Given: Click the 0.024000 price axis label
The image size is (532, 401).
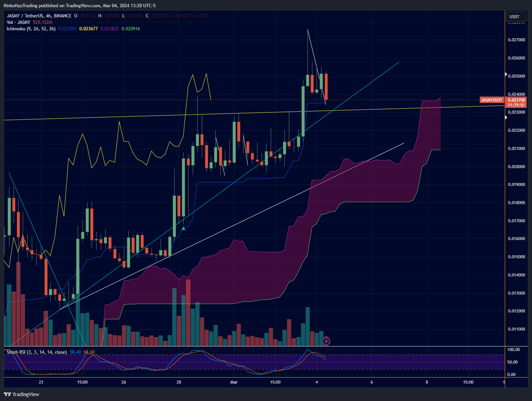Looking at the screenshot, I should [516, 94].
